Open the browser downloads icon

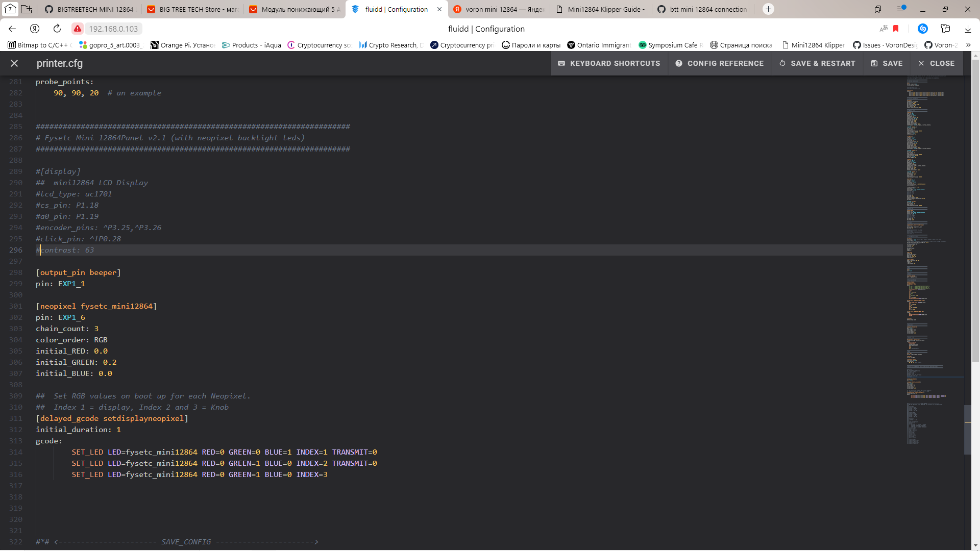(x=968, y=29)
